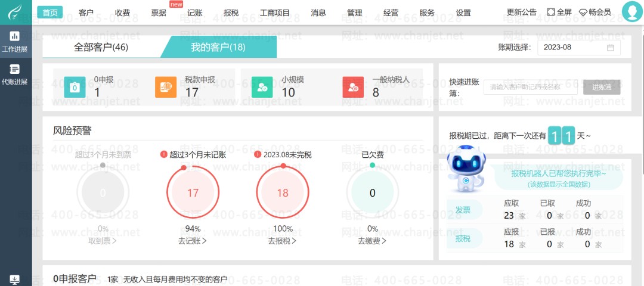
Task: Click the 0申报客户 section heading
Action: click(75, 279)
